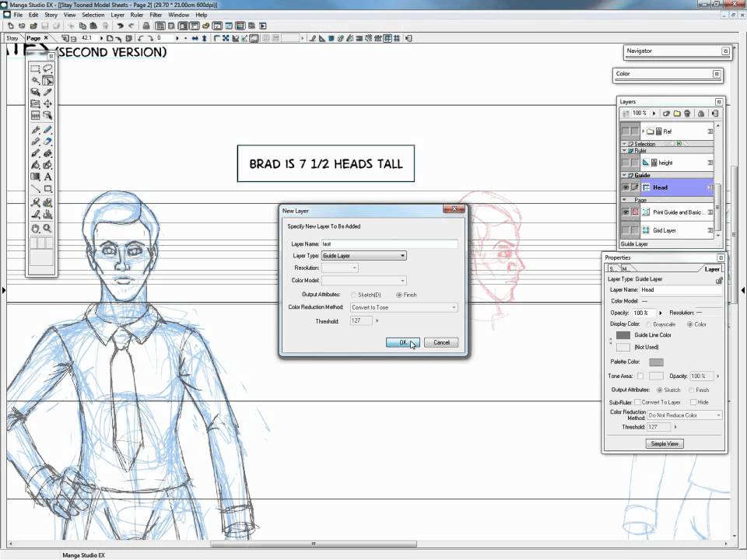Open the Layer menu
747x560 pixels.
pos(117,15)
